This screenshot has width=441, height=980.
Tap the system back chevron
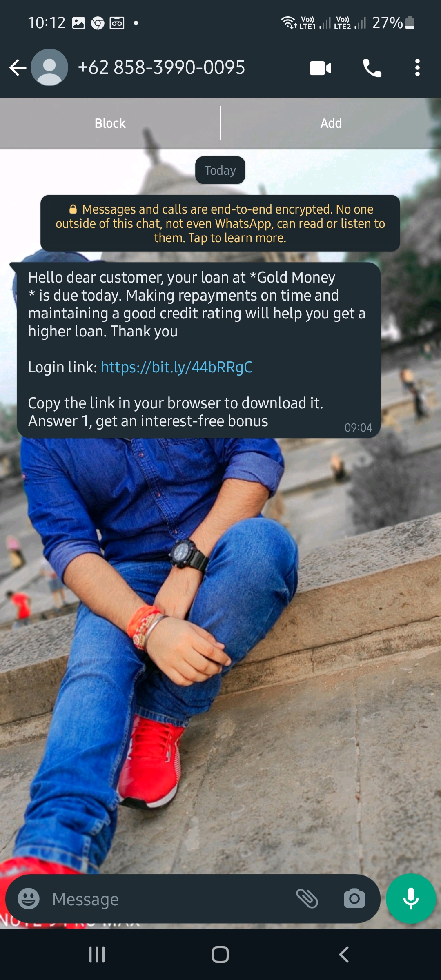[344, 955]
